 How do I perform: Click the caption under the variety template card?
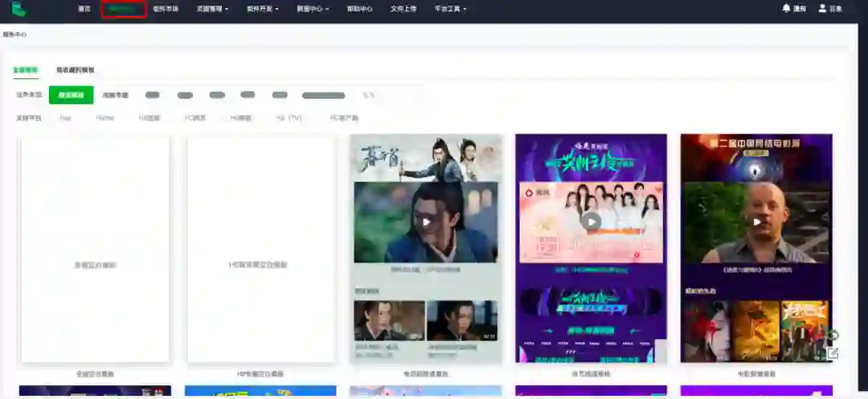point(592,374)
